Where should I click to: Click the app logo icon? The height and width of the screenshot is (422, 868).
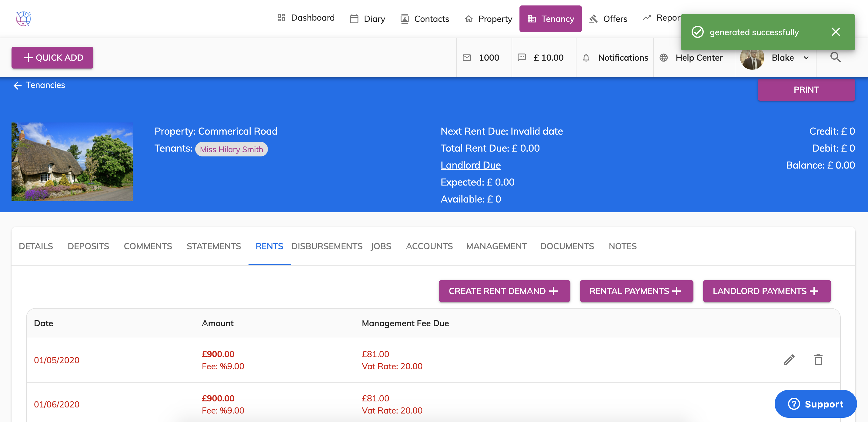23,18
